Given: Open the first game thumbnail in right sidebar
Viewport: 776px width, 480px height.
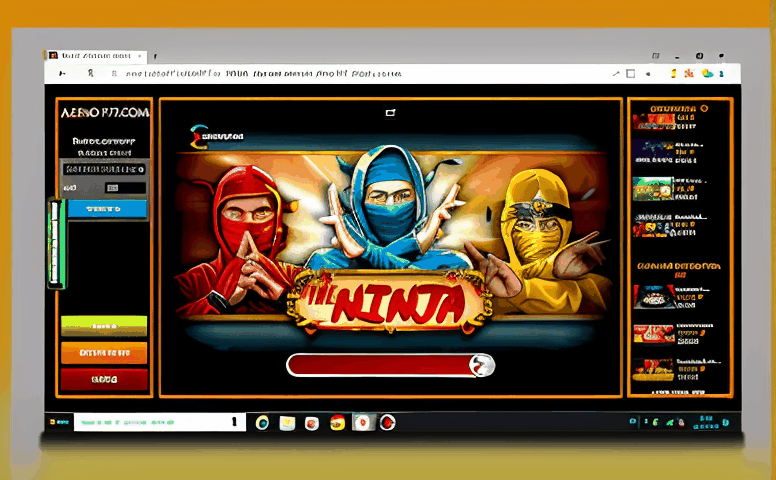Looking at the screenshot, I should (x=652, y=122).
